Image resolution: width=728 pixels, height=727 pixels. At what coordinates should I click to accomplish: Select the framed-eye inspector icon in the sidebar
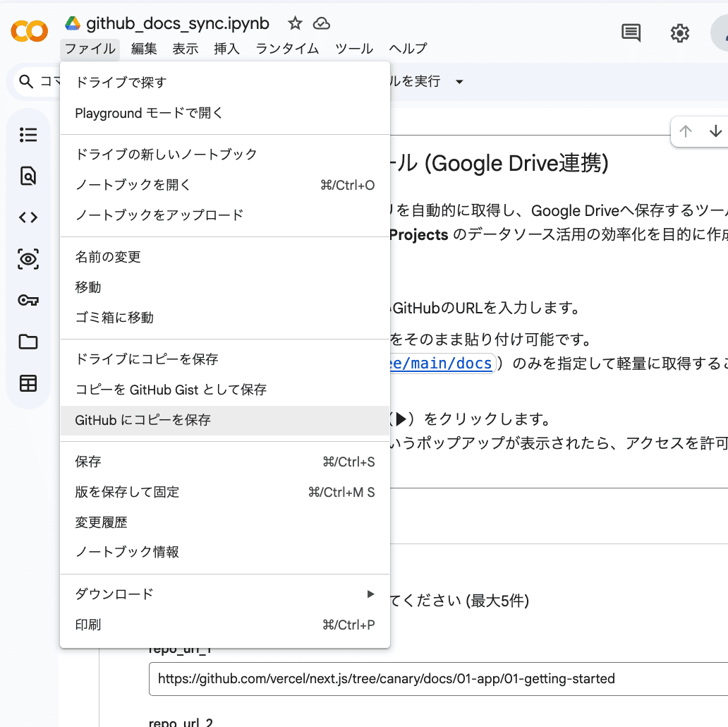pos(28,259)
